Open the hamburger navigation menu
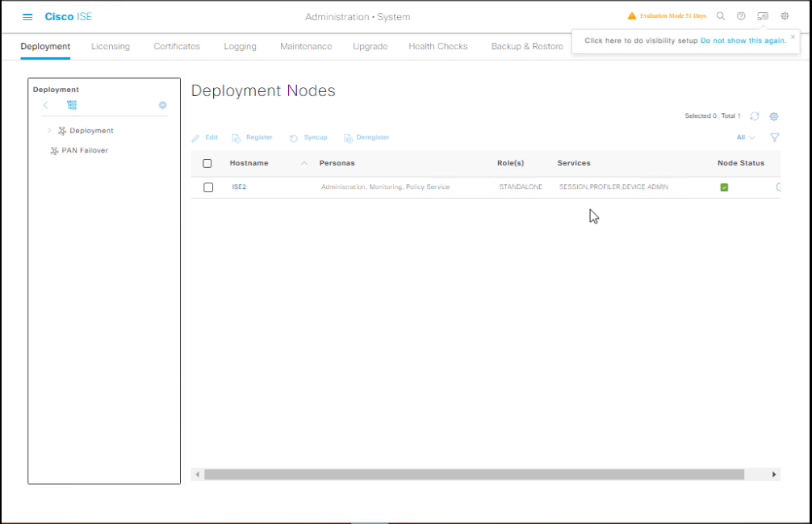The height and width of the screenshot is (524, 812). click(27, 17)
